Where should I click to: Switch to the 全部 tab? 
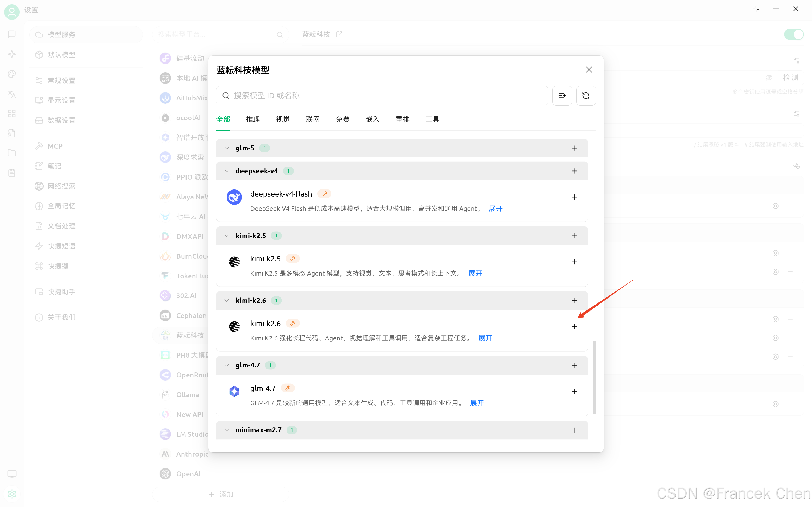[x=223, y=119]
